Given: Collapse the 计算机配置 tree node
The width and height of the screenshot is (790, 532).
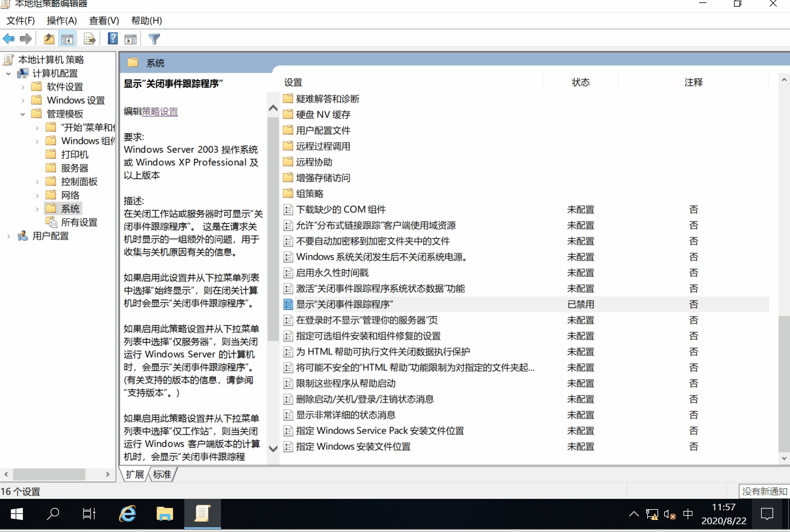Looking at the screenshot, I should tap(8, 73).
